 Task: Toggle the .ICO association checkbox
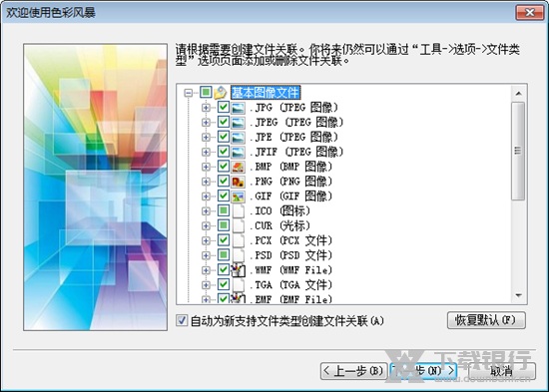[224, 210]
